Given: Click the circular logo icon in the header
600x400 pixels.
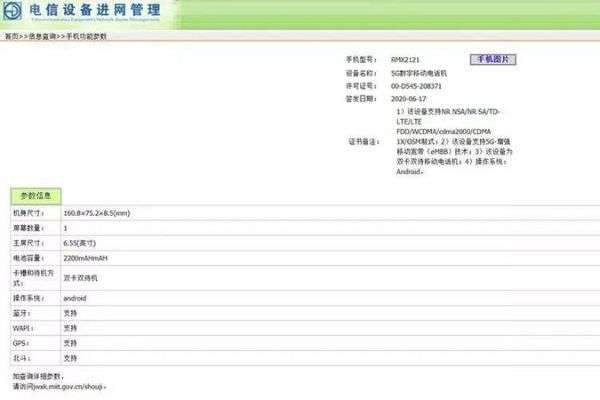Looking at the screenshot, I should point(12,11).
